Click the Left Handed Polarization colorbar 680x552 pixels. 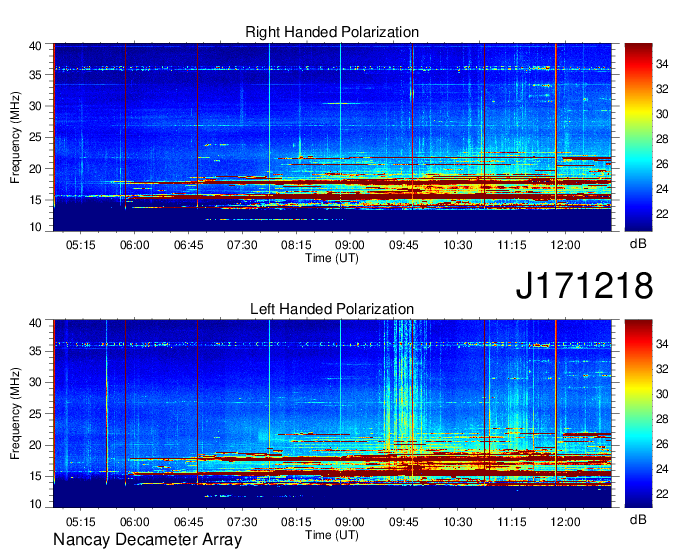pyautogui.click(x=638, y=413)
